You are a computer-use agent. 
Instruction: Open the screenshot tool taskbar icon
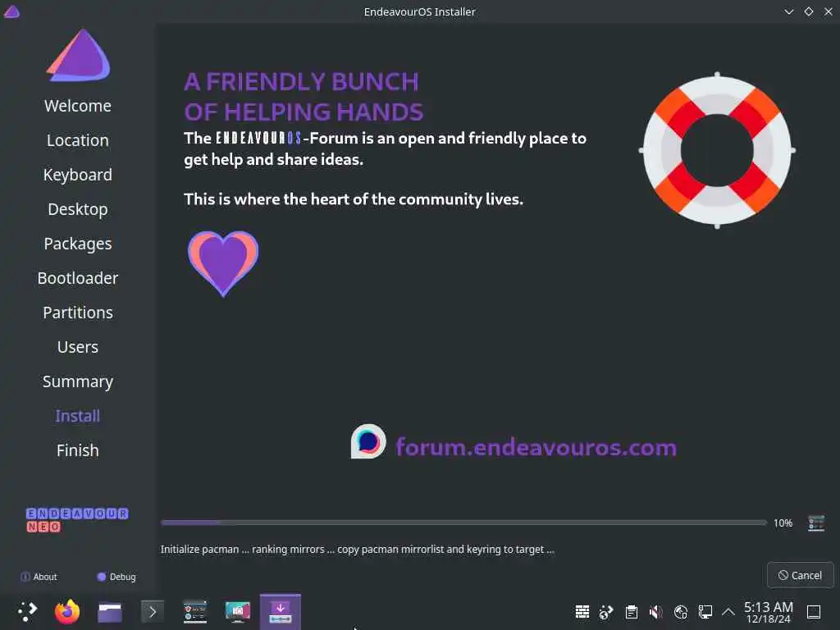(x=238, y=611)
